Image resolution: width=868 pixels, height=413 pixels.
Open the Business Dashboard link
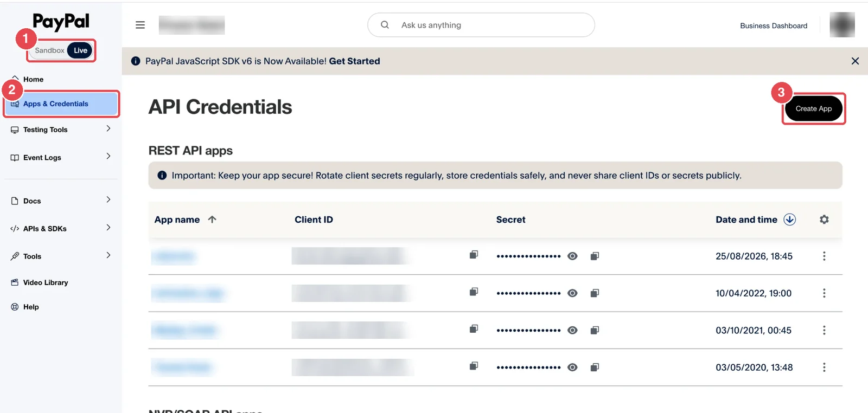pos(774,25)
